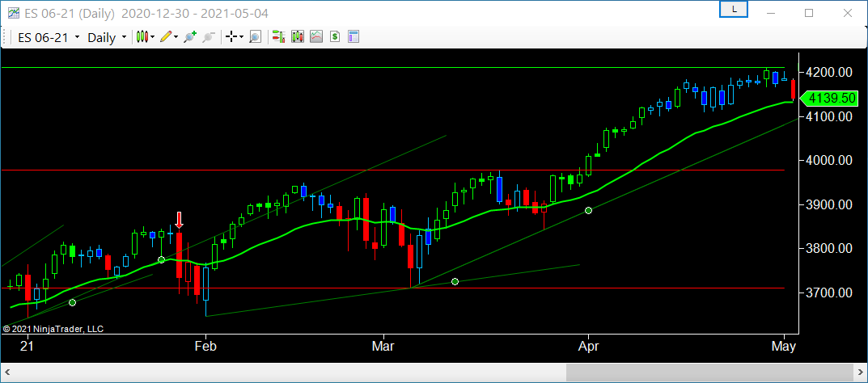Click the 3900.00 price axis label

pos(829,205)
